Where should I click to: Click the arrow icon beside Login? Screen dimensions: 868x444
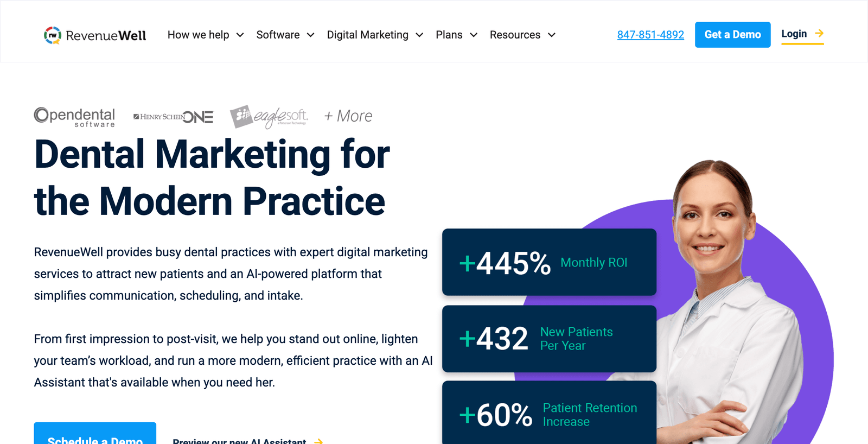pyautogui.click(x=819, y=34)
